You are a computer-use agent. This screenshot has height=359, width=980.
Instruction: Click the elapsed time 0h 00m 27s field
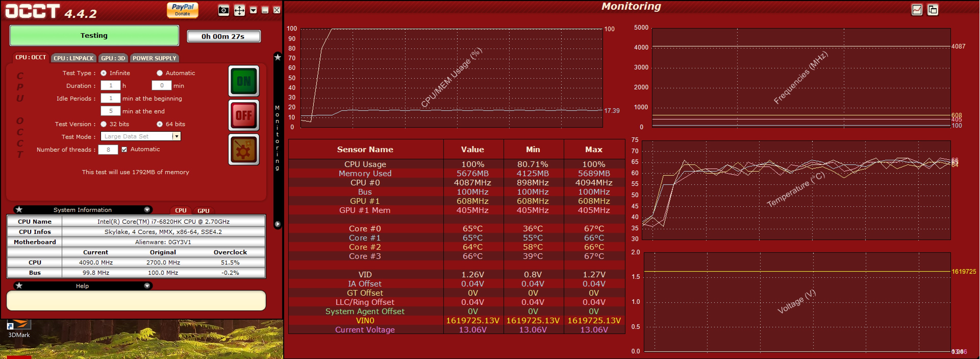click(223, 36)
